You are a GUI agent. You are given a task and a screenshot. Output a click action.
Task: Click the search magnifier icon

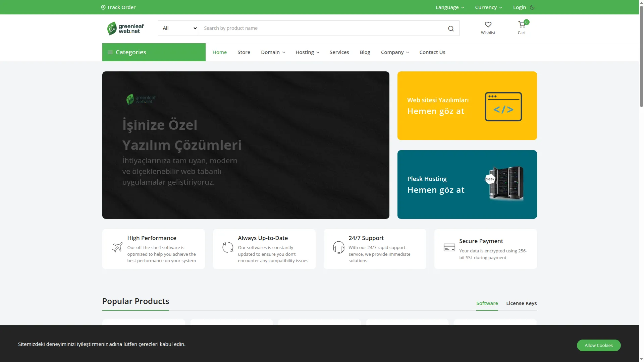[x=451, y=28]
